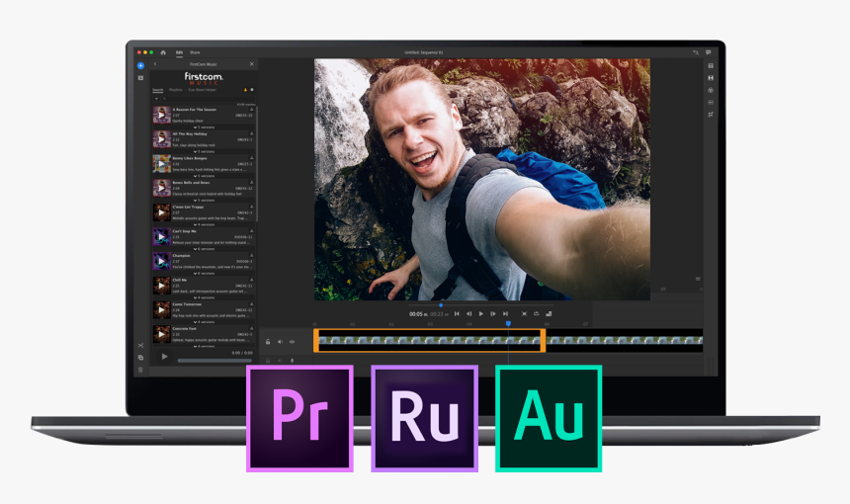Open the Titles panel icon in right sidebar

(710, 65)
